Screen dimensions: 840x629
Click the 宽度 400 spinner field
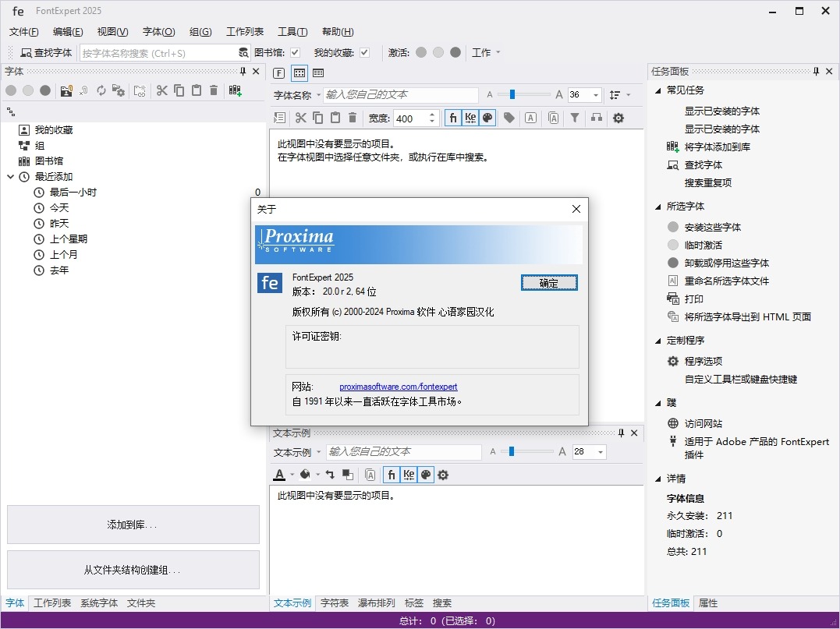tap(416, 118)
